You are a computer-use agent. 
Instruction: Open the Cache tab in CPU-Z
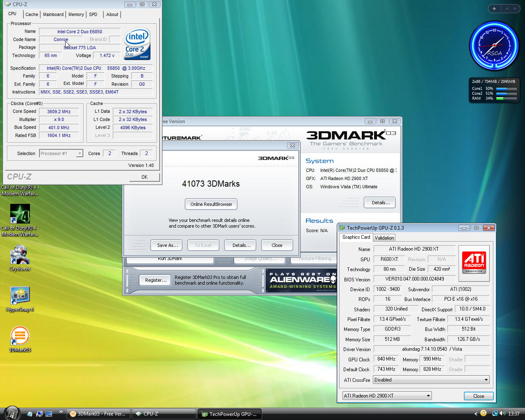pyautogui.click(x=32, y=14)
